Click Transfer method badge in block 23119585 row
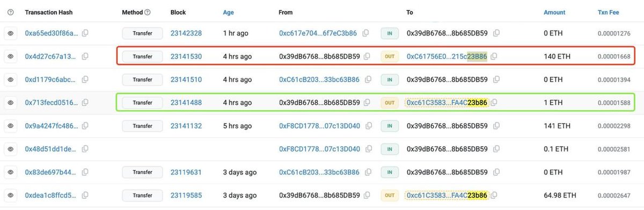644x210 pixels. point(142,195)
